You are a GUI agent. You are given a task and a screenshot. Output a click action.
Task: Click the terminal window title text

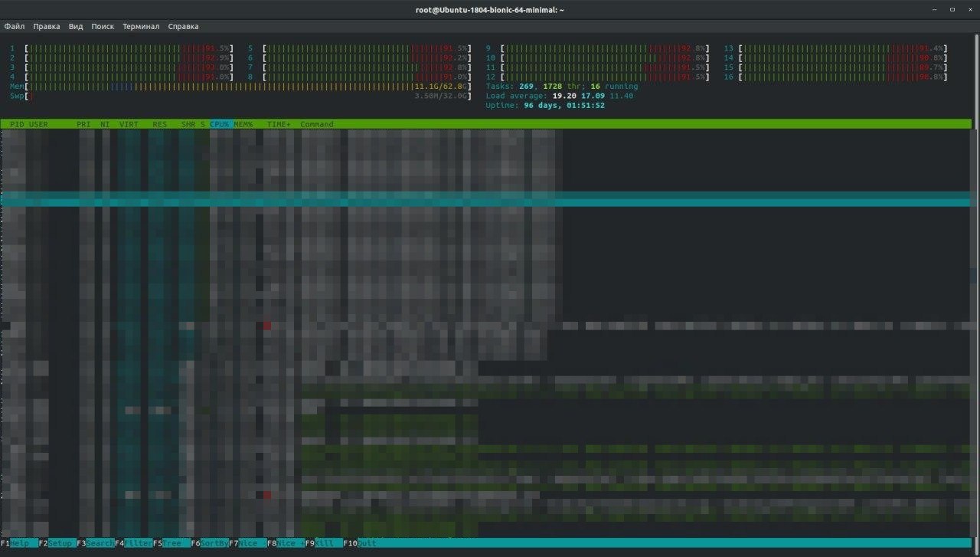(x=490, y=10)
